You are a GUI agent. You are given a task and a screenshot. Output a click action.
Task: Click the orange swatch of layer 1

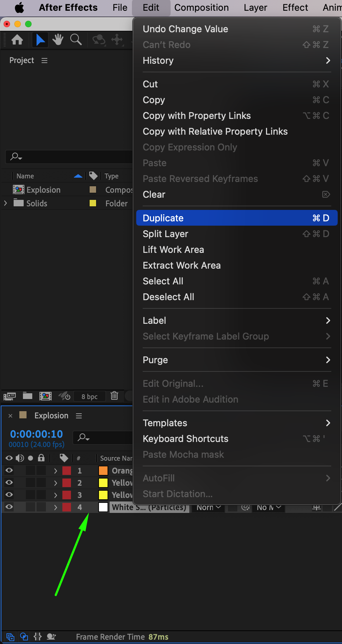coord(103,471)
